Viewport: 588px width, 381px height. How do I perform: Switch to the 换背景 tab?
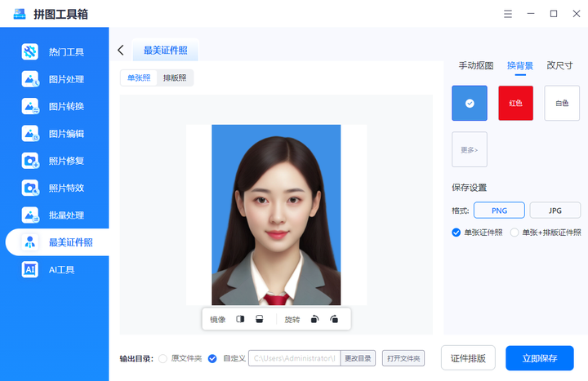point(520,66)
